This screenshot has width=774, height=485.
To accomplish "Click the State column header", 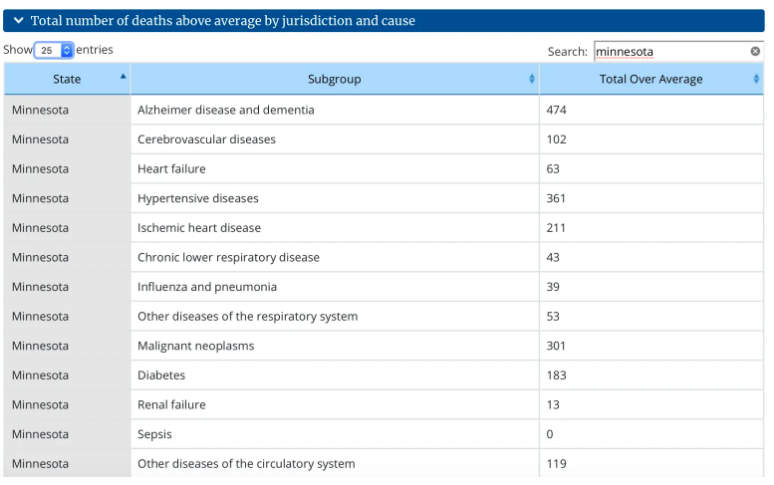I will 67,79.
